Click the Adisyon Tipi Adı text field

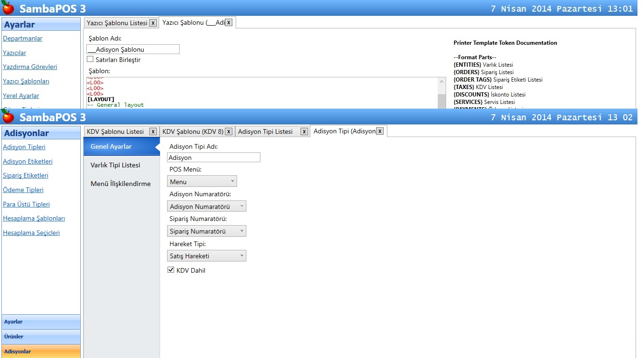click(213, 158)
